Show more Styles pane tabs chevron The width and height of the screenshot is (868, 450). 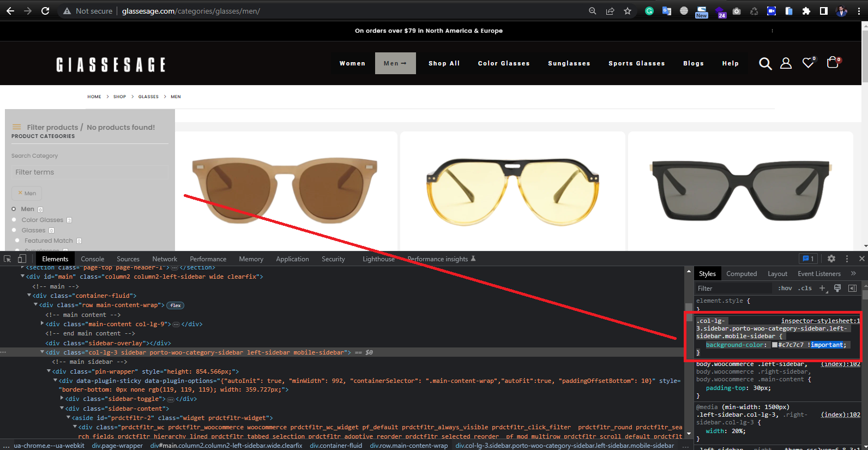pyautogui.click(x=853, y=273)
